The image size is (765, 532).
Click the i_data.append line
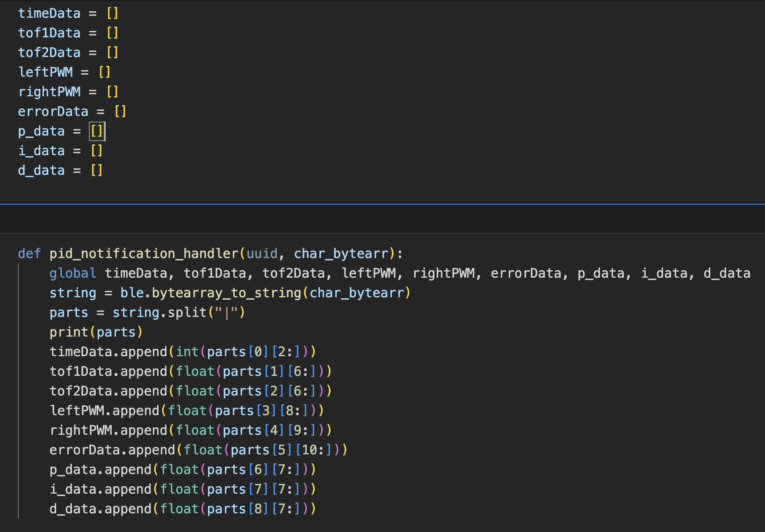(183, 489)
